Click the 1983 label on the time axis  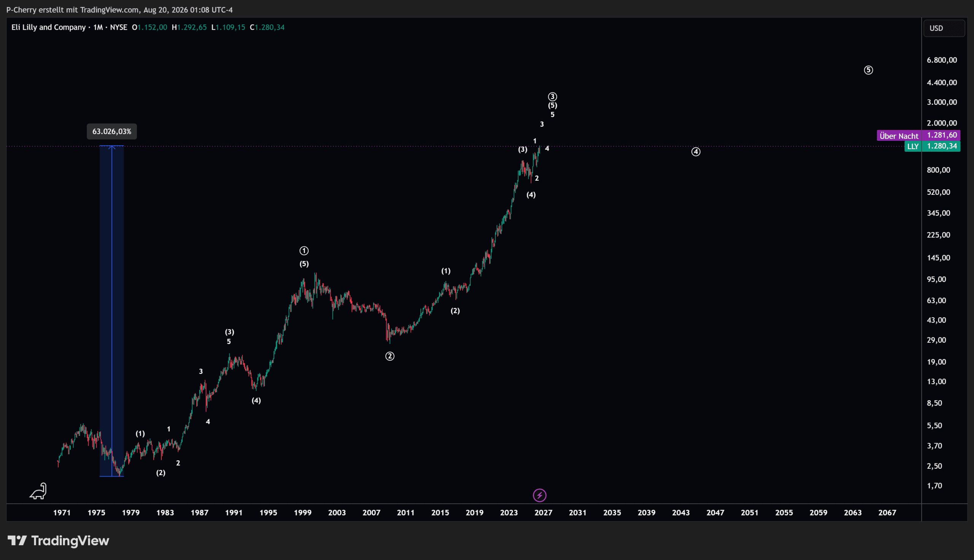tap(166, 513)
